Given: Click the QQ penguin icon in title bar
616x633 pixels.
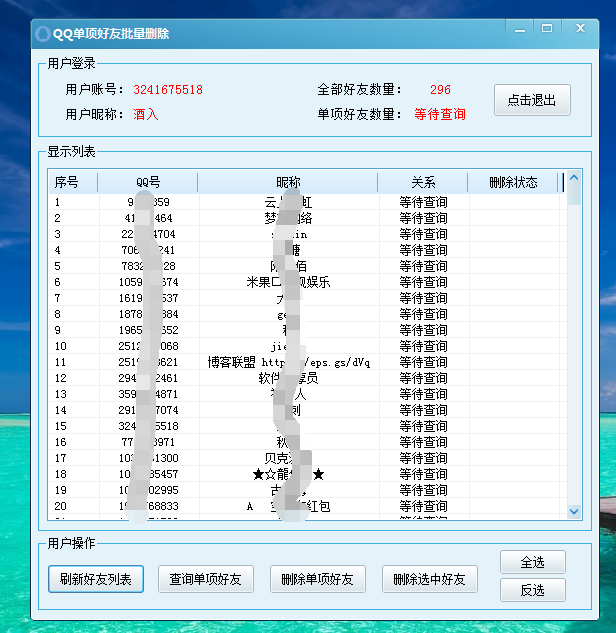Looking at the screenshot, I should point(42,34).
